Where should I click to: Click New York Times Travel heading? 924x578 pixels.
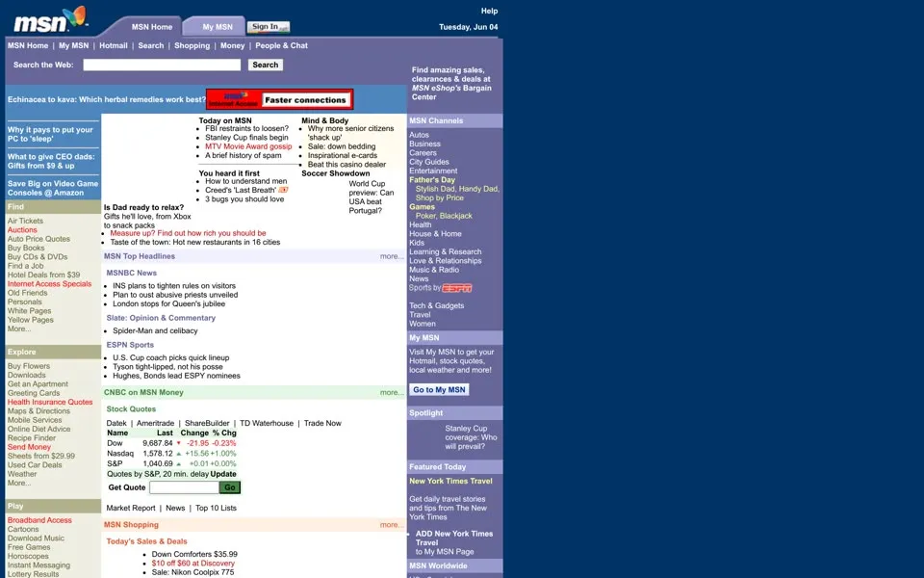(x=450, y=482)
